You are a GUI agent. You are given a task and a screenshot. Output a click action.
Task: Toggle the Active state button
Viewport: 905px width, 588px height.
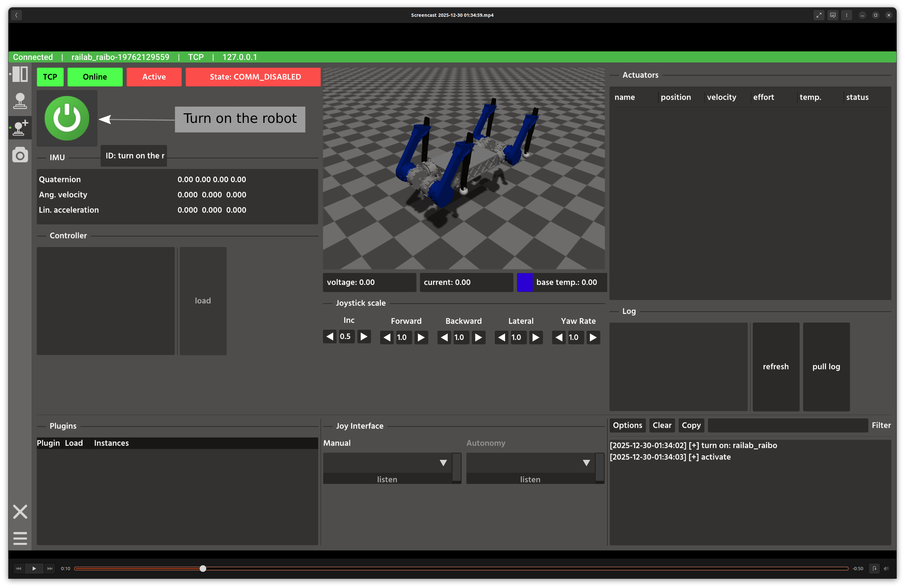tap(154, 77)
